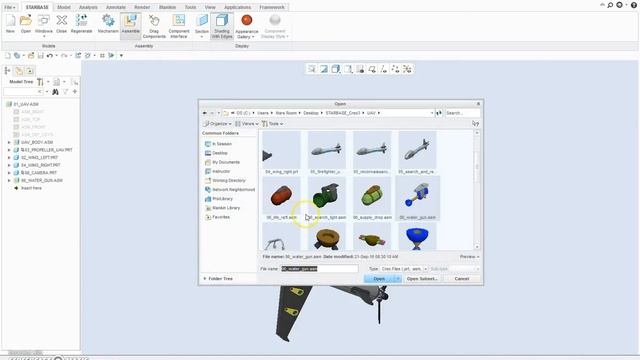The image size is (640, 360).
Task: Click the refresh icon beside path bar
Action: click(x=439, y=113)
